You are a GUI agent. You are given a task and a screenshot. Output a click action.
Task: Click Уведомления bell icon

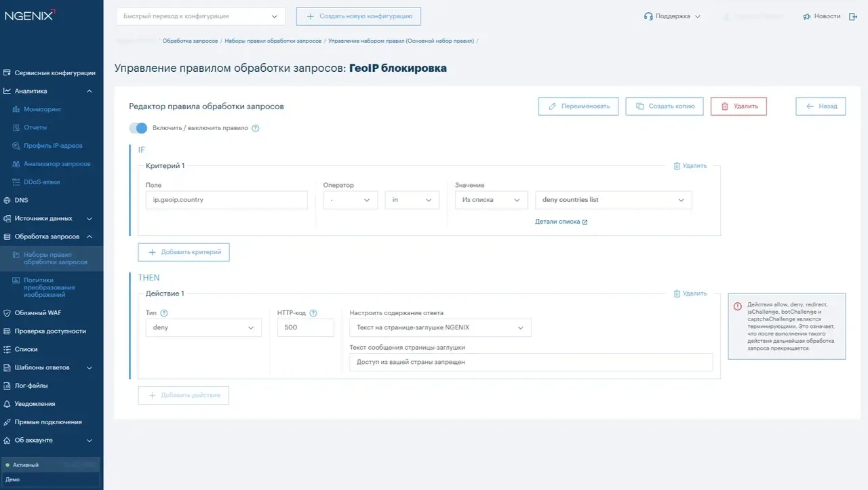[7, 404]
